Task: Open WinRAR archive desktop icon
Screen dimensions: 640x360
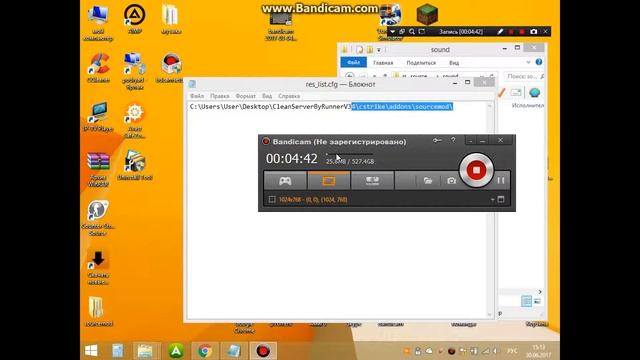Action: (x=98, y=169)
